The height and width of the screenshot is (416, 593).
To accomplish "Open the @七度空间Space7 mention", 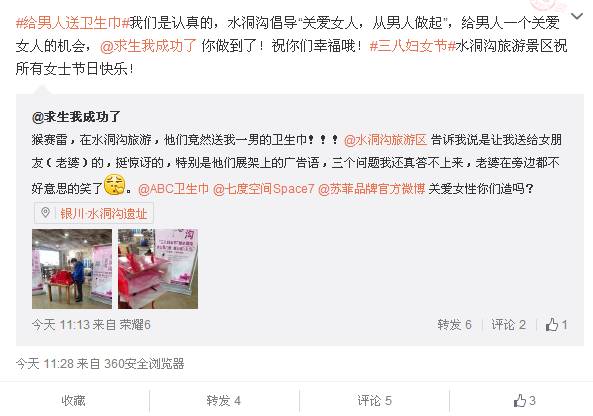I will [264, 188].
